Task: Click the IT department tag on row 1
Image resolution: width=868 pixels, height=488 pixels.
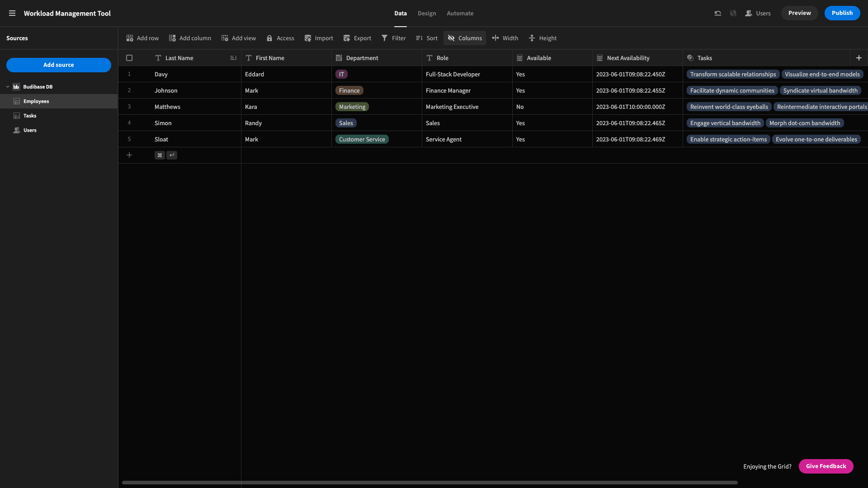Action: point(342,74)
